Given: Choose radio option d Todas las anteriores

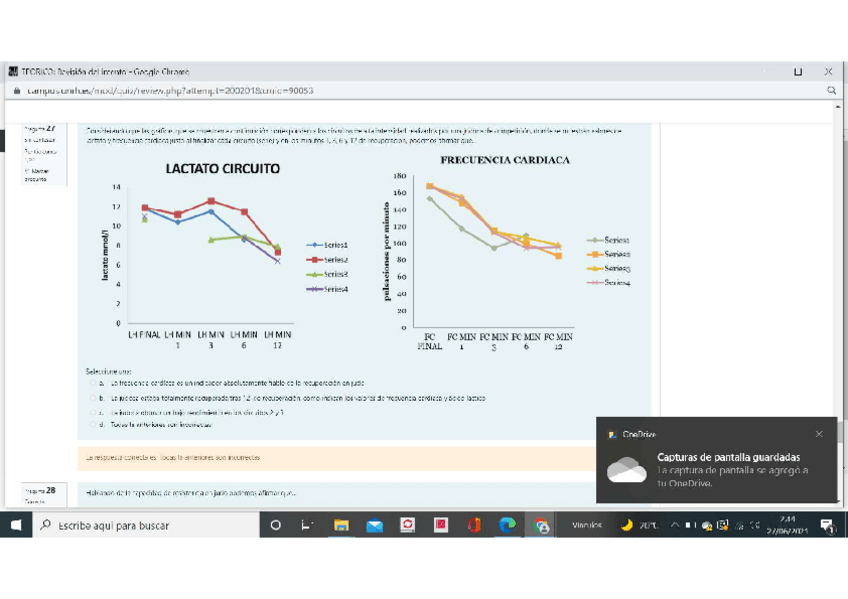Looking at the screenshot, I should click(x=93, y=424).
